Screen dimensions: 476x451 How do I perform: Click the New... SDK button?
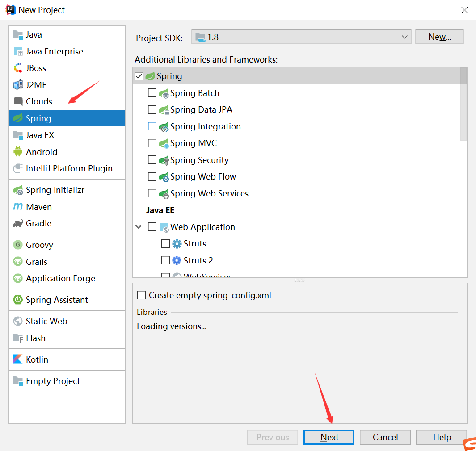click(439, 37)
